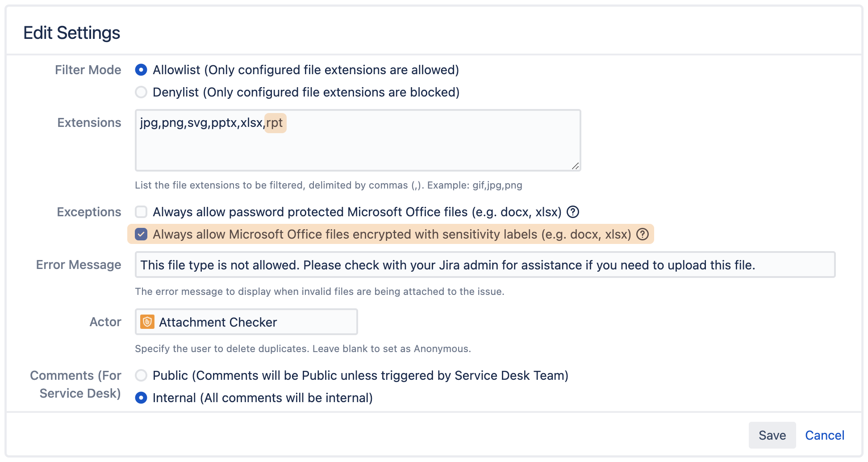Click the Error Message text field

(485, 265)
